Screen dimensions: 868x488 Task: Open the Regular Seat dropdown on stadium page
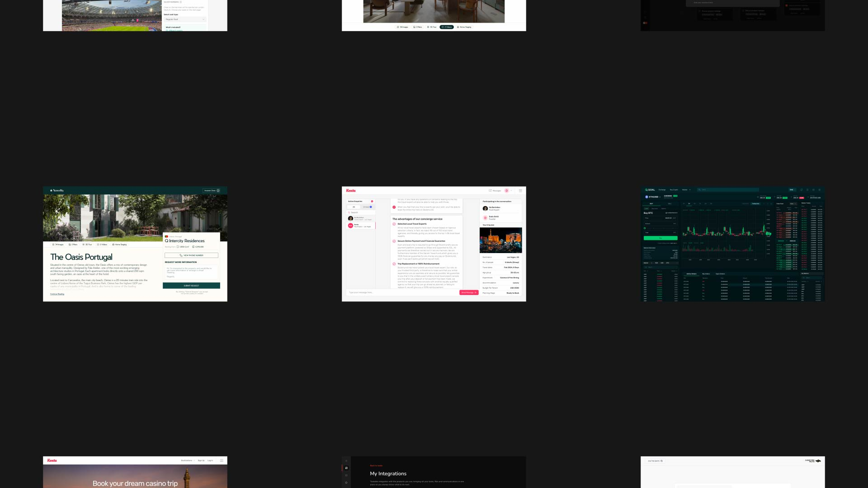tap(185, 19)
